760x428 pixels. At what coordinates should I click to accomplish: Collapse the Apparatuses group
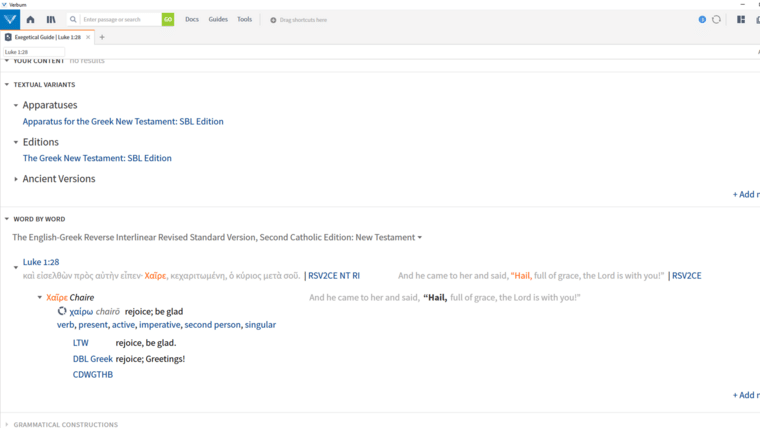pos(16,105)
